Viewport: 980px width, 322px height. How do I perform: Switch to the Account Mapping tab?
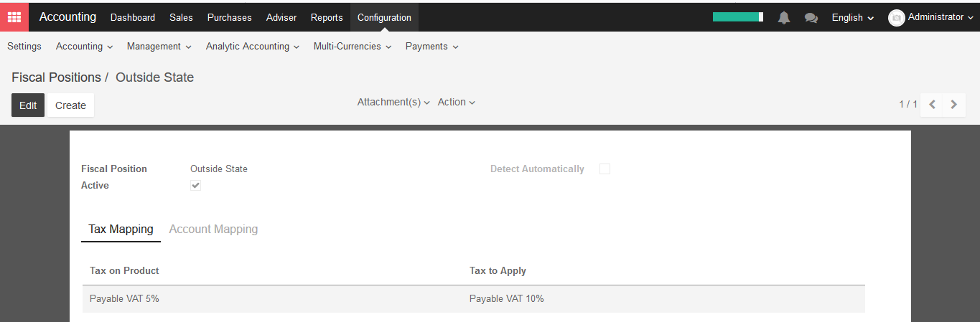pos(213,229)
